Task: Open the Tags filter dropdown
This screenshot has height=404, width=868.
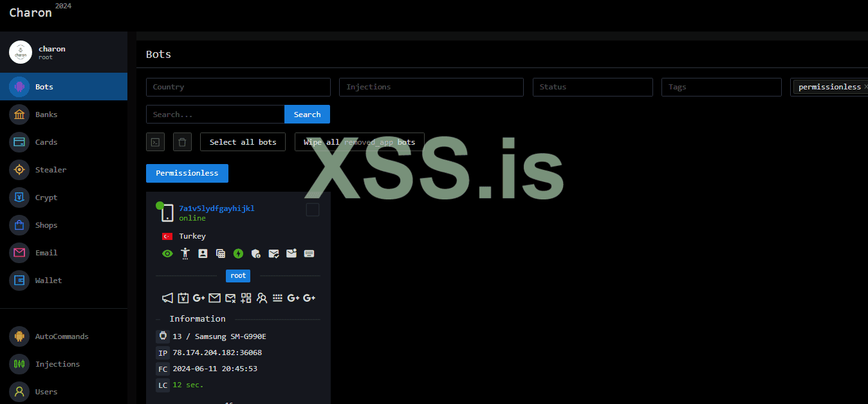Action: click(721, 87)
